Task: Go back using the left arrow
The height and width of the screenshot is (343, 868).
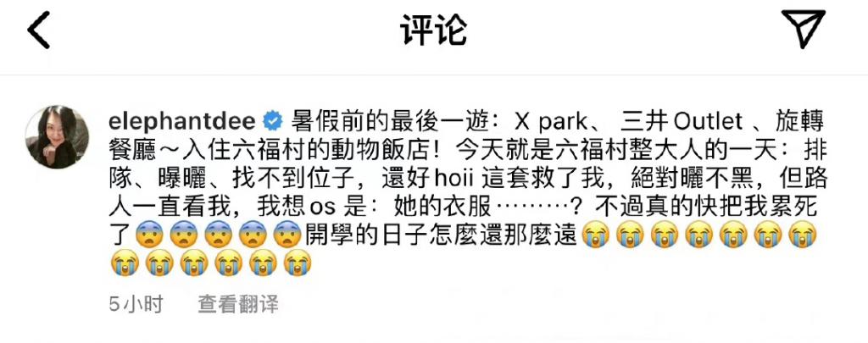Action: [39, 30]
